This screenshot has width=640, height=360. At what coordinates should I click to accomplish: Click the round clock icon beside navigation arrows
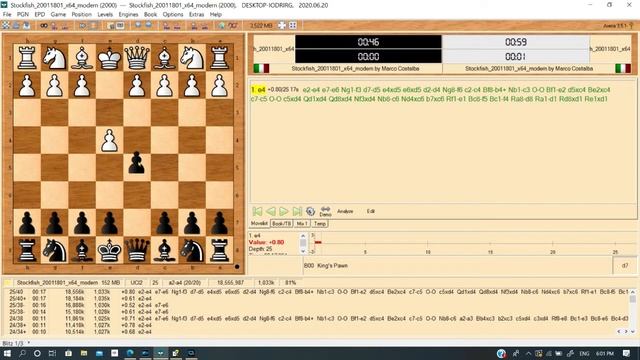(x=311, y=211)
